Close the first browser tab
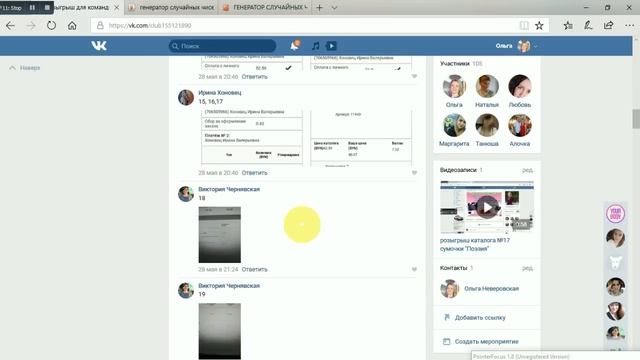 click(117, 7)
